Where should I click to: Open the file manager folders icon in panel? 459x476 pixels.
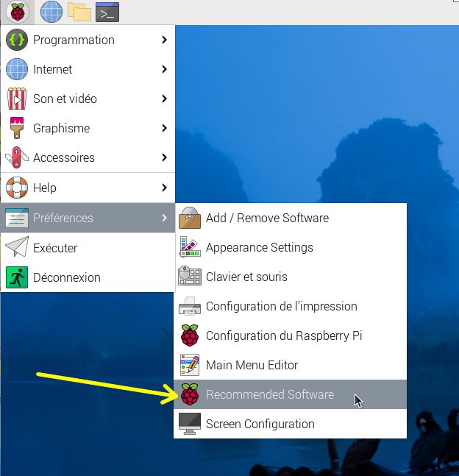click(79, 12)
